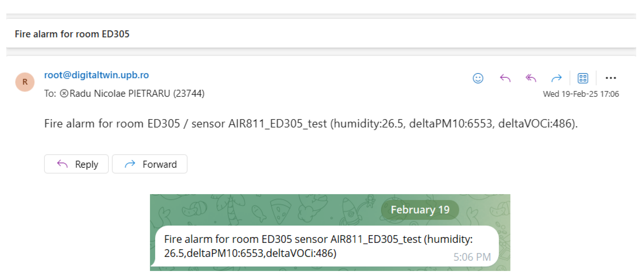Click the green patterned chat background image
Viewport: 644px width, 278px height.
pos(250,210)
